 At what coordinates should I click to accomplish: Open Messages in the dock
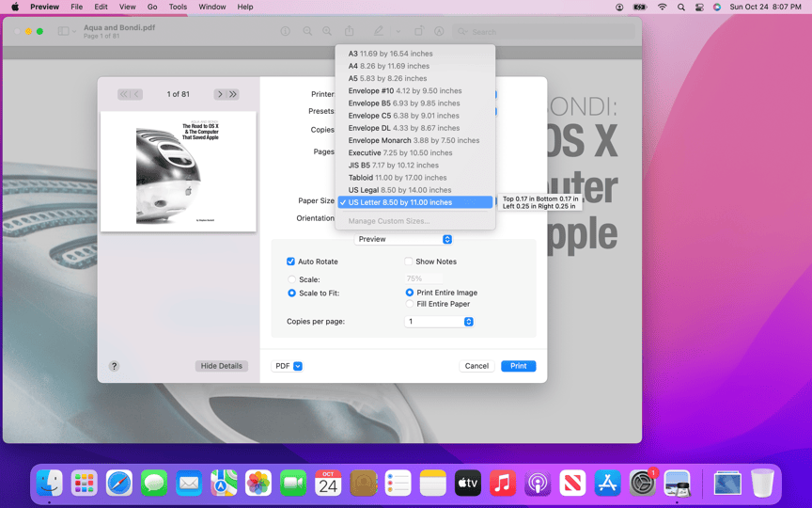[154, 484]
